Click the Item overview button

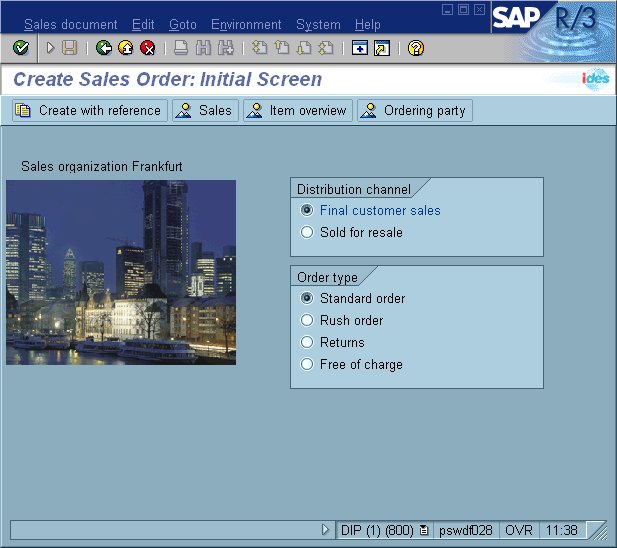pyautogui.click(x=298, y=111)
